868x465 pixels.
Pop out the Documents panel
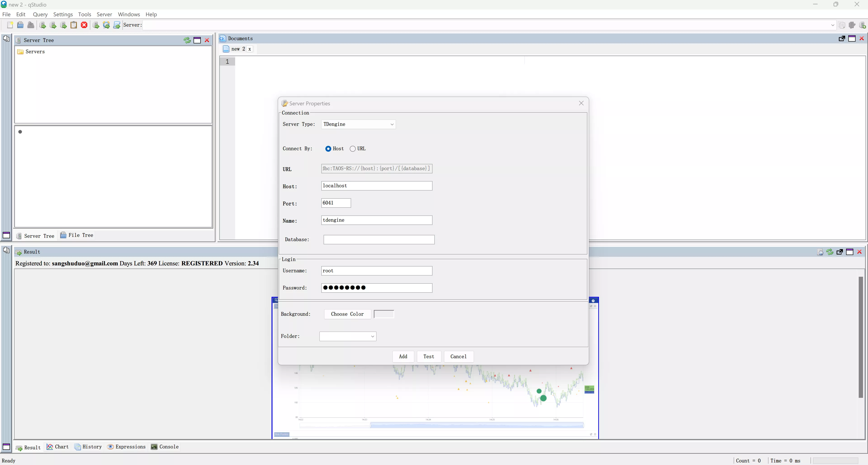tap(842, 38)
